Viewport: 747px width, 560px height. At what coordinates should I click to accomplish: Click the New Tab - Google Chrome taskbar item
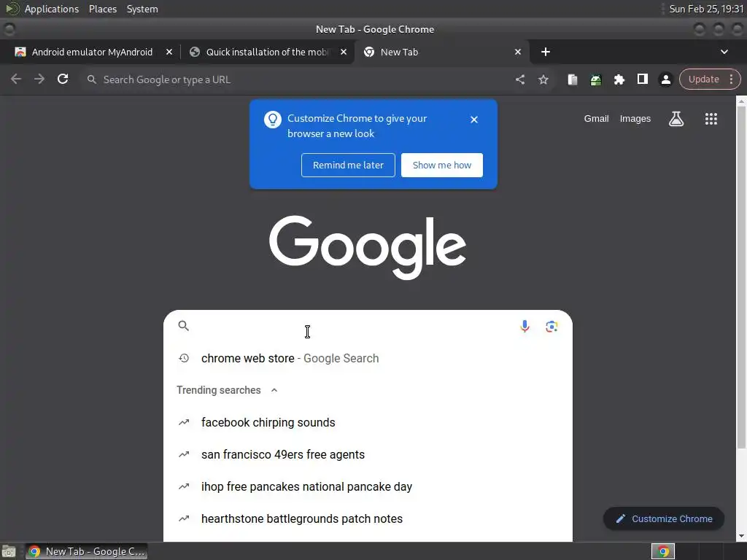click(86, 551)
